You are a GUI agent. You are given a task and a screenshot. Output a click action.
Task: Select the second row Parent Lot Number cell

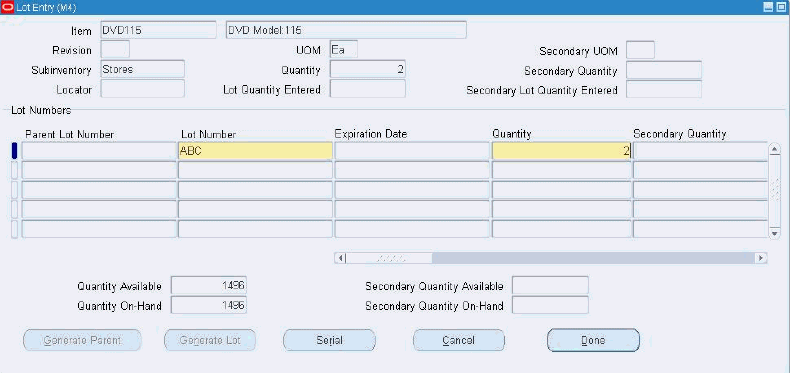tap(99, 170)
